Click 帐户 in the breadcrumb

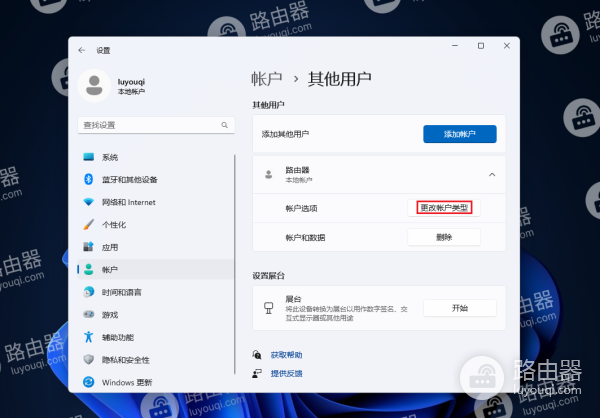[267, 79]
